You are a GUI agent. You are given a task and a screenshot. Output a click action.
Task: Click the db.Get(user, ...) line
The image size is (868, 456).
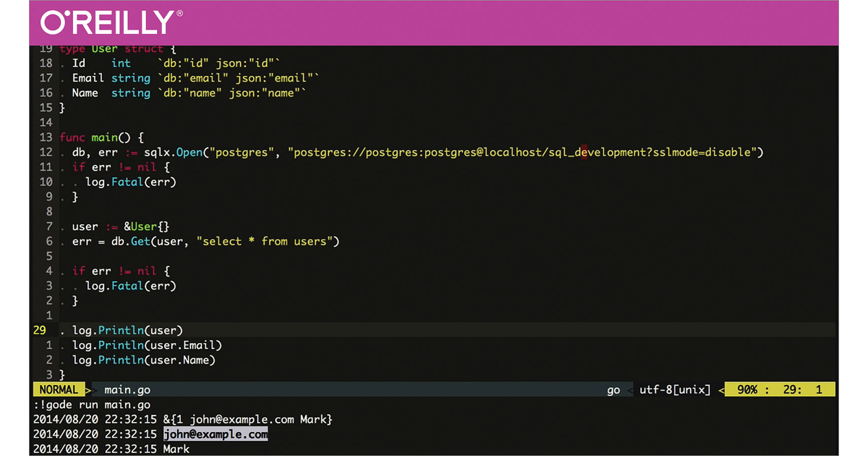pyautogui.click(x=205, y=242)
